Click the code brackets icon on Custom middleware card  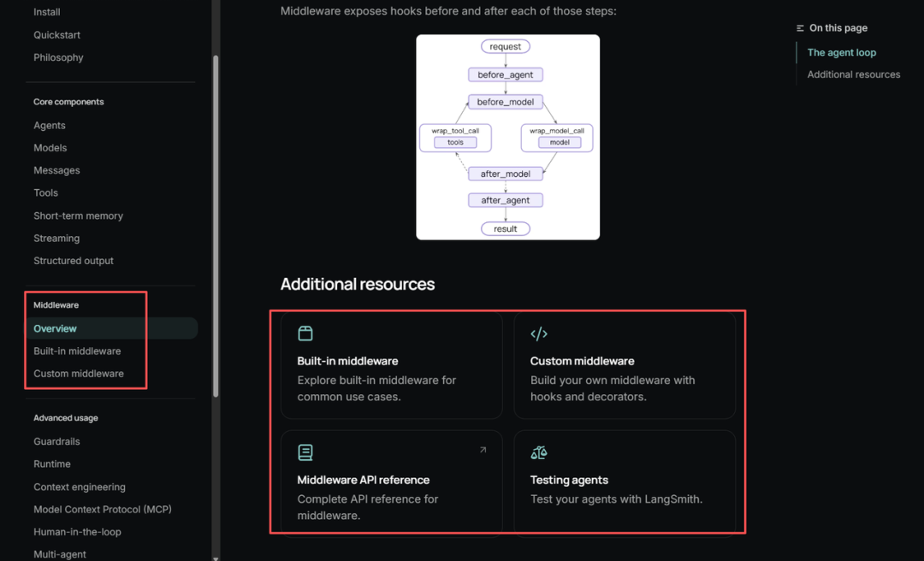(x=539, y=334)
